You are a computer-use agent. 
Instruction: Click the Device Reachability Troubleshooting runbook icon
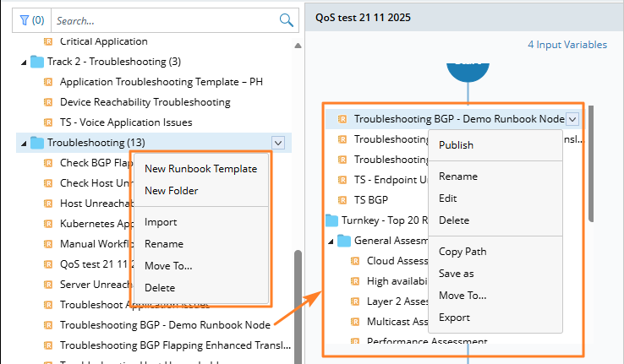point(48,102)
